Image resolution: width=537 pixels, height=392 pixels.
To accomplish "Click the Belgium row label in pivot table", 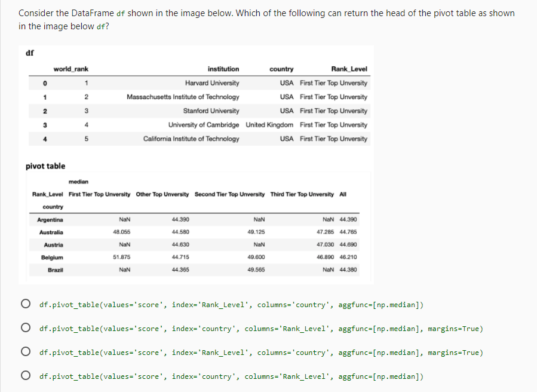I will coord(52,257).
